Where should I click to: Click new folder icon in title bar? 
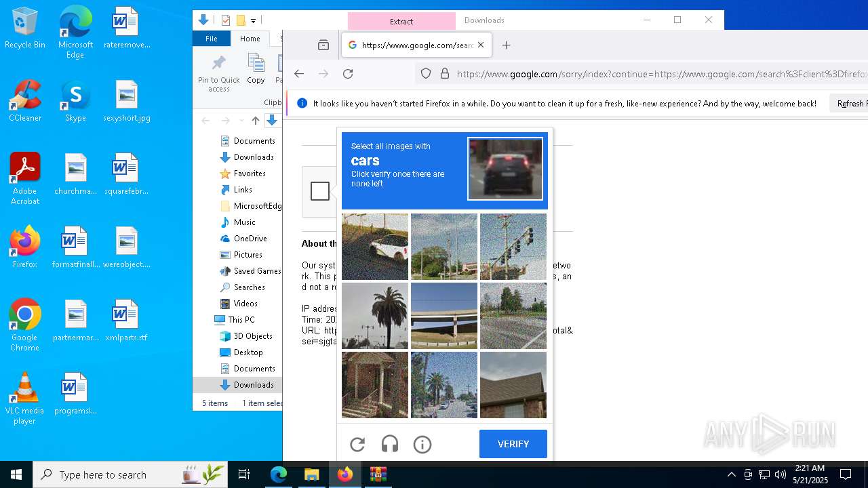click(x=241, y=20)
